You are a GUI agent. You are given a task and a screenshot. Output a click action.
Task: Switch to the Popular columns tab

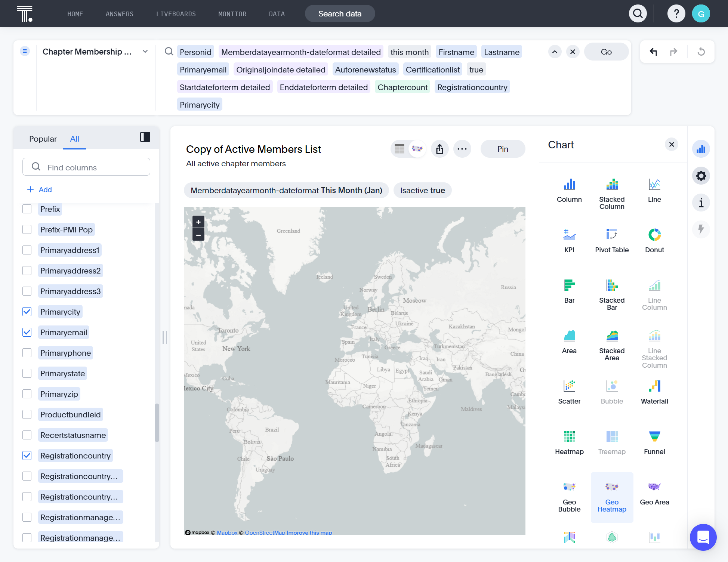tap(43, 139)
